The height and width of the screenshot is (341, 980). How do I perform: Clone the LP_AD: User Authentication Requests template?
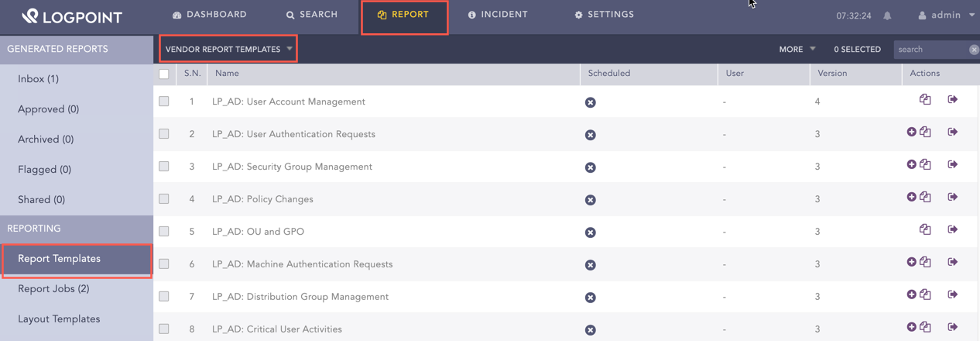[925, 132]
